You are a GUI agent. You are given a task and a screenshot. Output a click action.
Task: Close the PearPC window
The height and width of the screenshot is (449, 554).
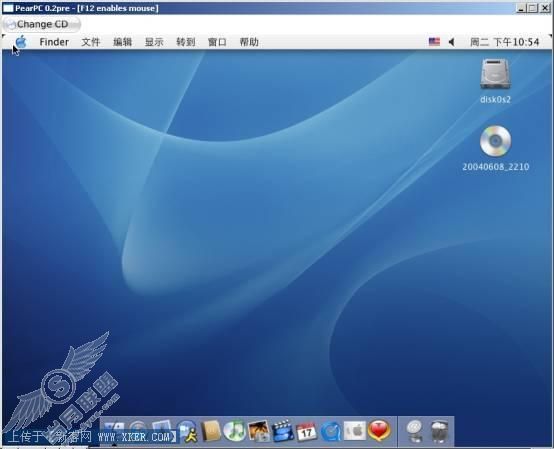[x=545, y=8]
